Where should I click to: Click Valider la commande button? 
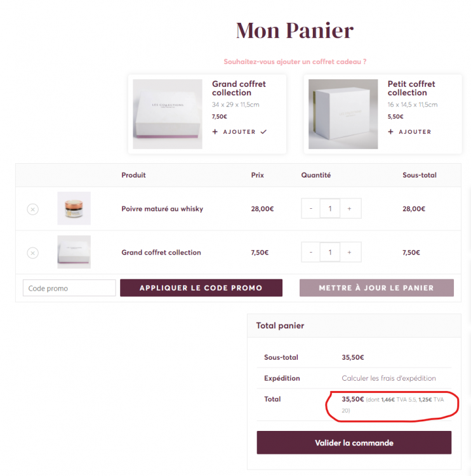354,443
